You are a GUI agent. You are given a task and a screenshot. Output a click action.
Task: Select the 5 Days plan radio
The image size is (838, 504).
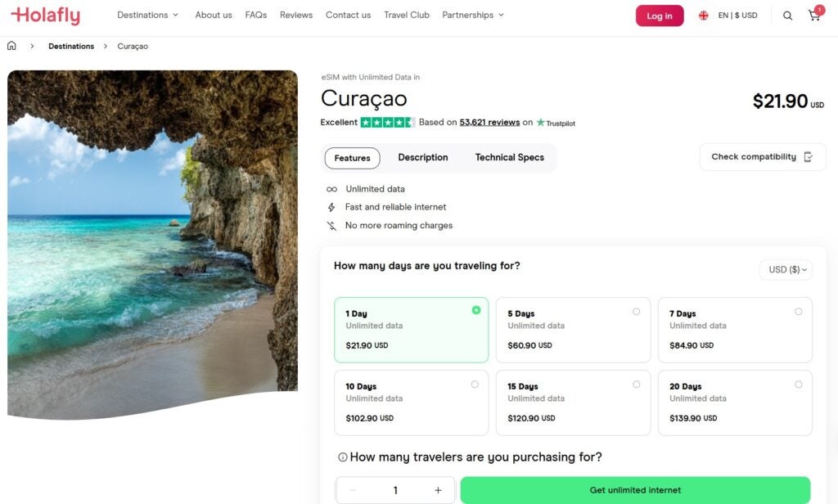[x=636, y=311]
